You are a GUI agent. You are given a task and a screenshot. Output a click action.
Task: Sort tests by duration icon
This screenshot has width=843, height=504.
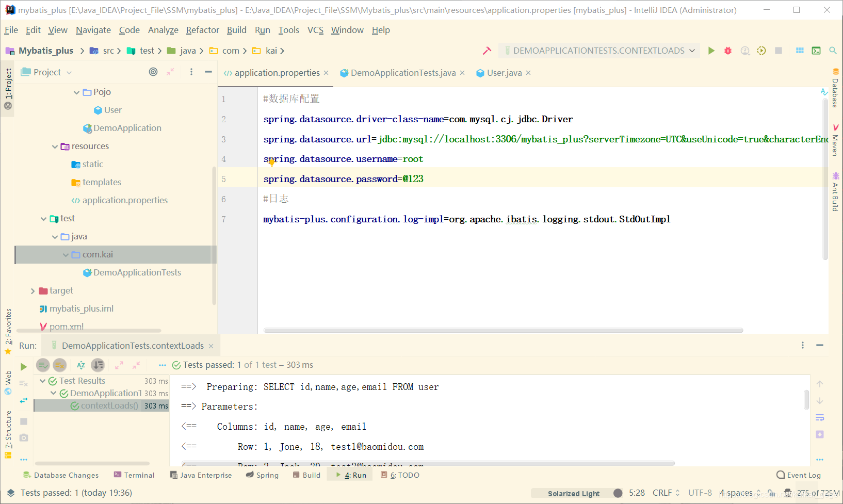[x=98, y=365]
